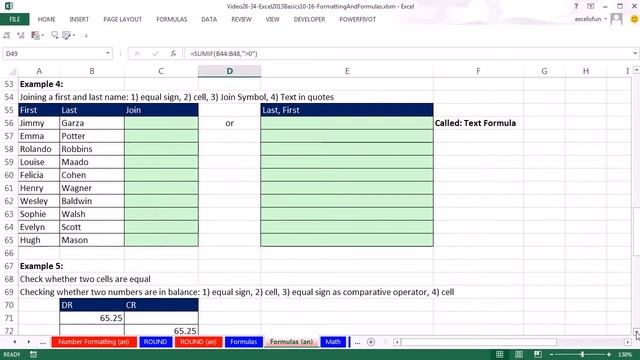Click the Cancel X icon in formula bar
Screen dimensions: 640x360
pos(137,53)
